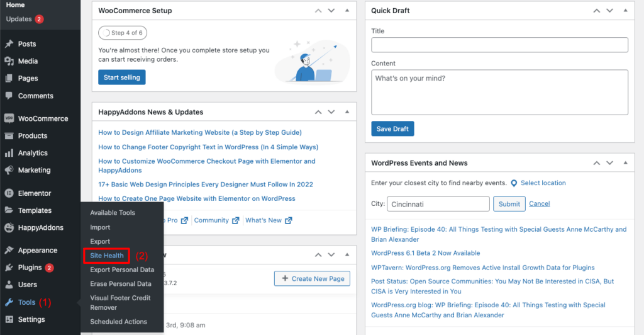
Task: Select Export Personal Data in Tools submenu
Action: click(x=122, y=270)
